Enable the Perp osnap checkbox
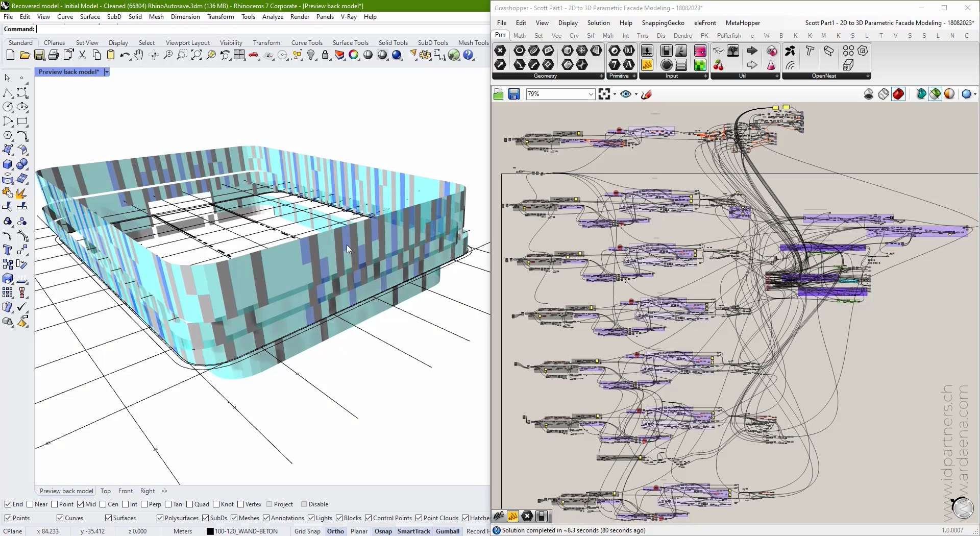This screenshot has width=980, height=536. point(144,504)
